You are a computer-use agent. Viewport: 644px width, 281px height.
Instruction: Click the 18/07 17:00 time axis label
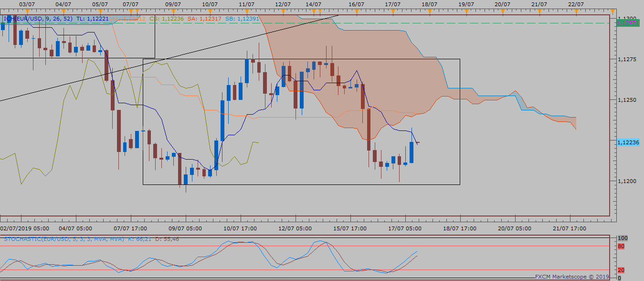click(x=460, y=228)
